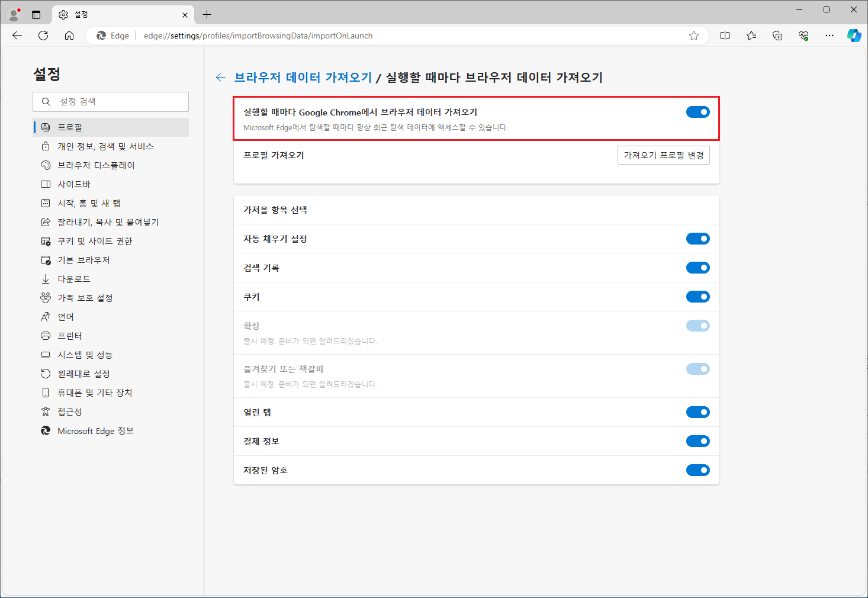Screen dimensions: 868x598
Task: Click the Edge site identity label in address bar
Action: coord(113,36)
